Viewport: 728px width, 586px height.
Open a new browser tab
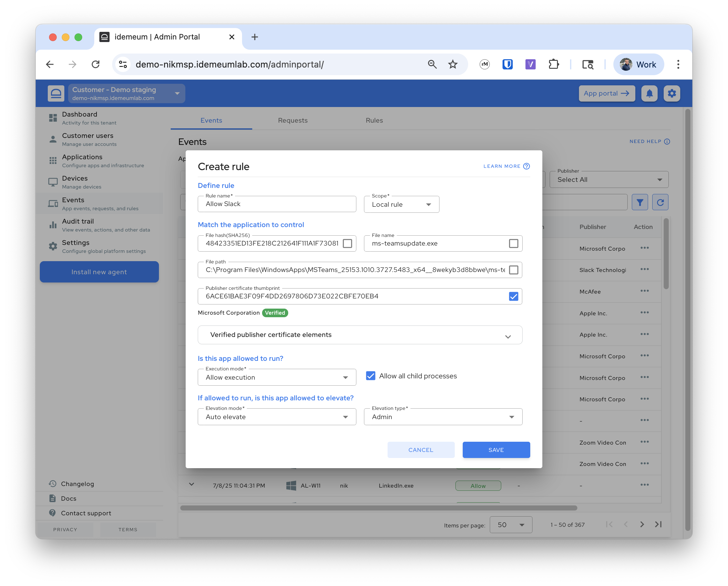(255, 37)
